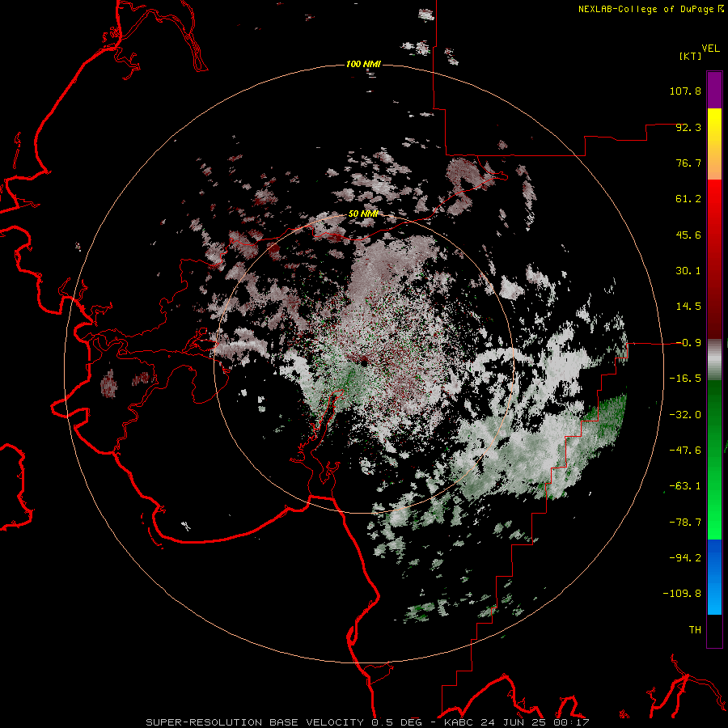Select the 107.8 velocity scale value
This screenshot has height=728, width=728.
[x=685, y=91]
